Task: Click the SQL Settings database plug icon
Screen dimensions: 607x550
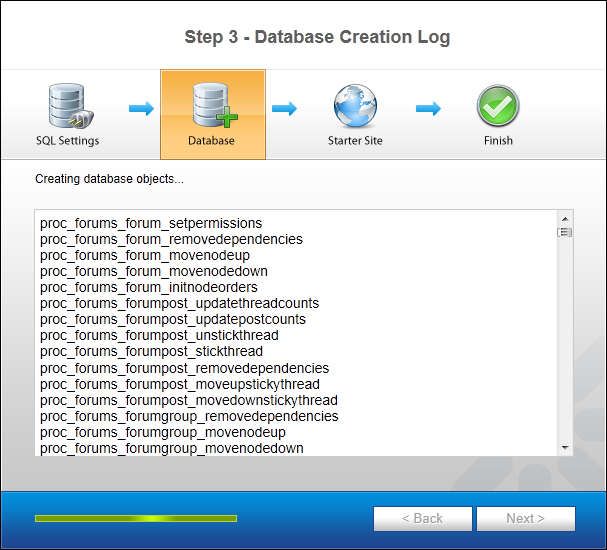Action: click(71, 106)
